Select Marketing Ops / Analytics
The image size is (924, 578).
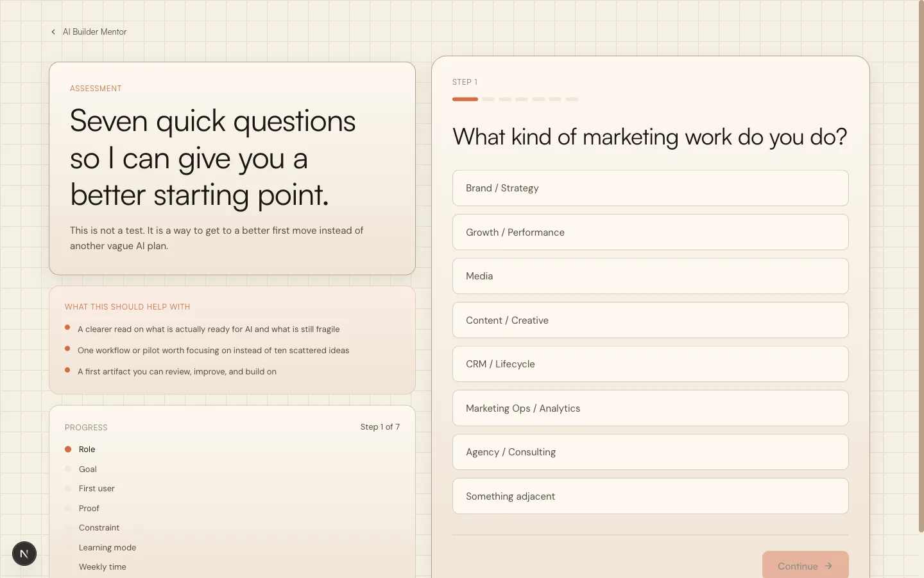[x=650, y=408]
